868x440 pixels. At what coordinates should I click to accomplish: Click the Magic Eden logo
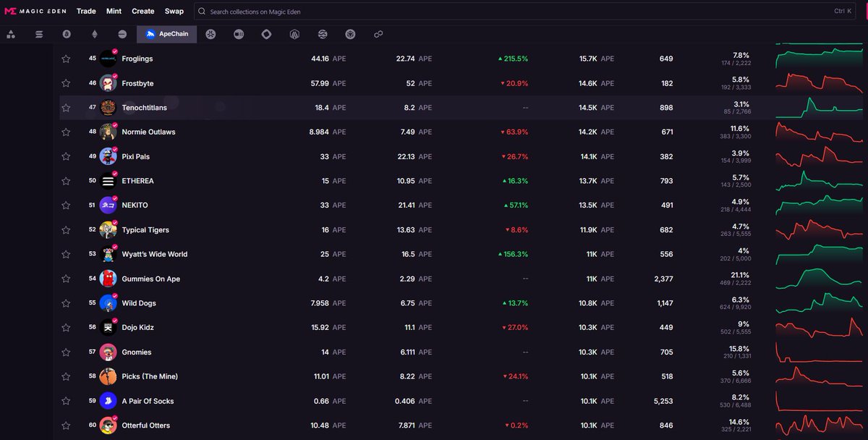36,11
